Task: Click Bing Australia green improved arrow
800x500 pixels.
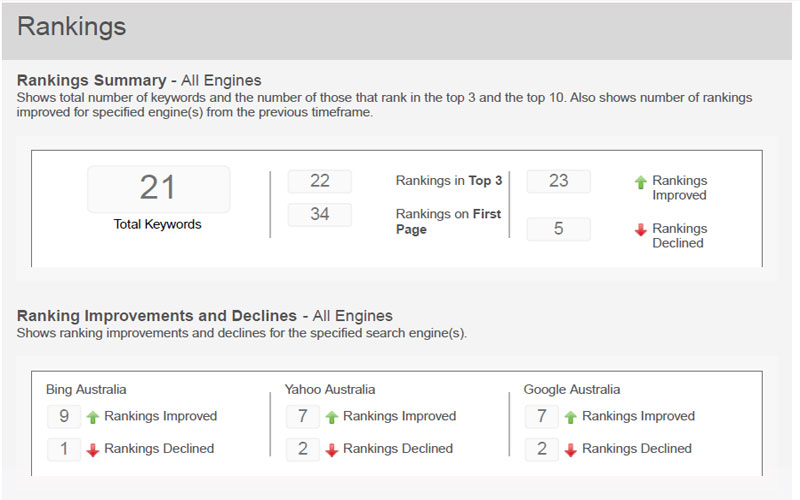Action: tap(93, 417)
